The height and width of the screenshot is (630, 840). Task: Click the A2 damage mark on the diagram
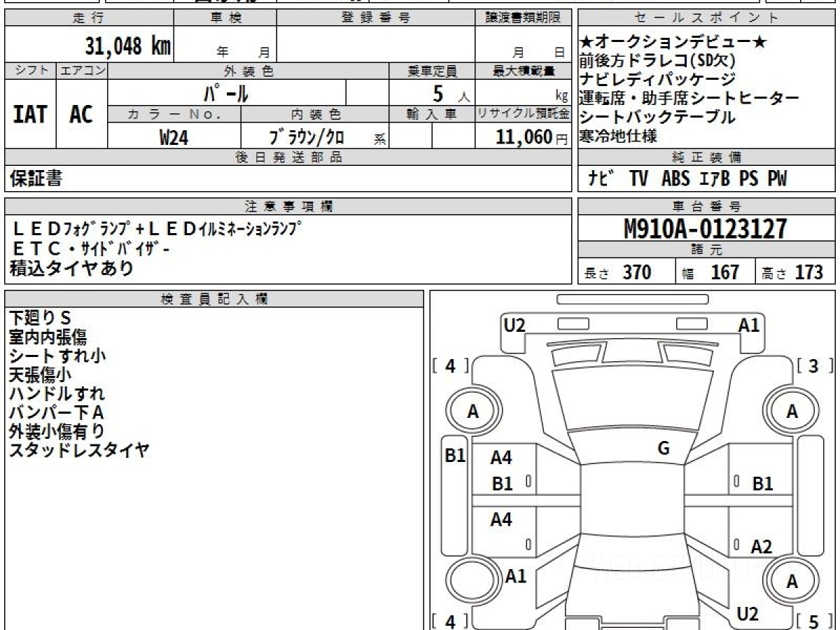[762, 546]
